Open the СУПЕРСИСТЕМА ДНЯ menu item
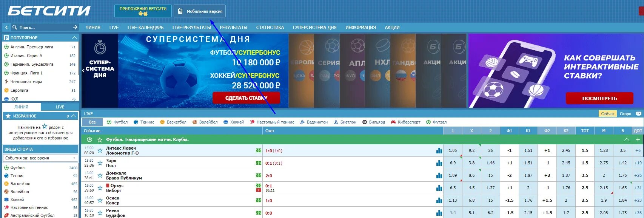Screen dimensions: 644x218 point(314,27)
